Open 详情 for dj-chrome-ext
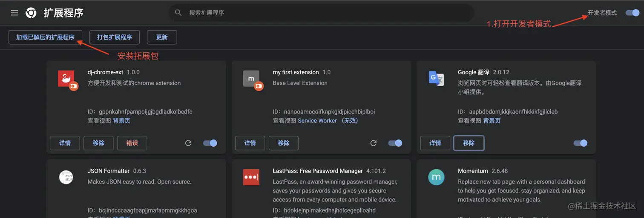Screen dimensions: 644x218 [65, 143]
